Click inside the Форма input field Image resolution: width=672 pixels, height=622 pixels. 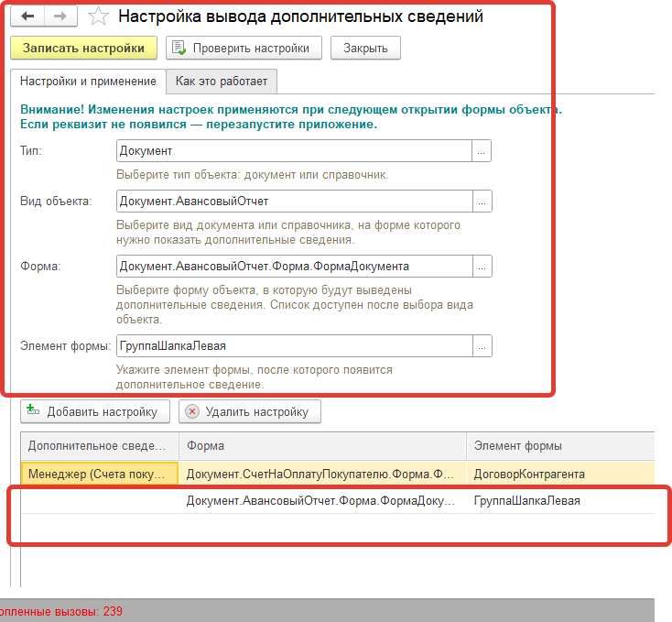(x=295, y=267)
